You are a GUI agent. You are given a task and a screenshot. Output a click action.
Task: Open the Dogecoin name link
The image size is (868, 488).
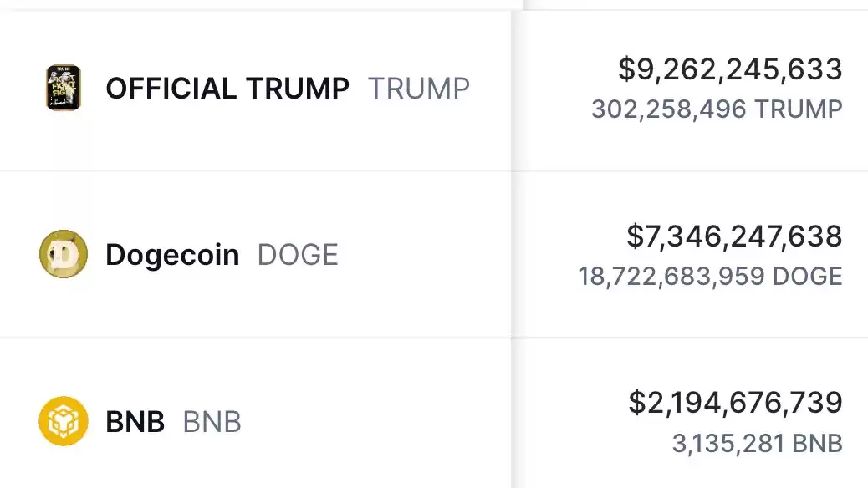[173, 255]
